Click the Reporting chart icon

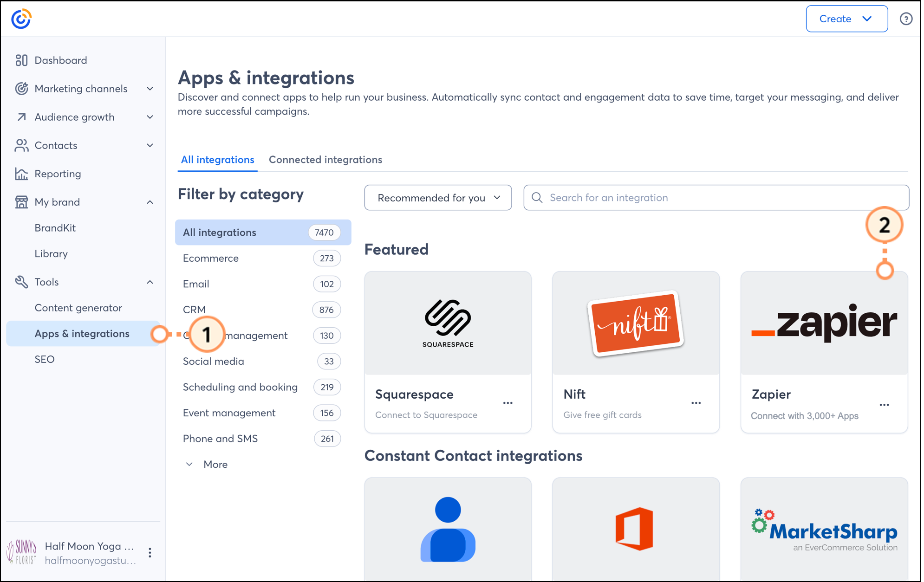point(21,174)
